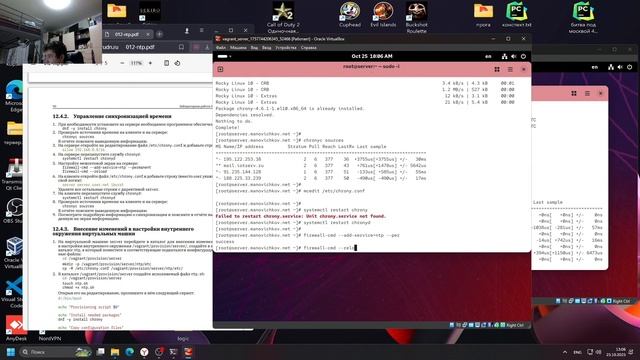Click the 'mail.iotserv.ru' source row
This screenshot has width=640, height=360.
click(x=321, y=166)
